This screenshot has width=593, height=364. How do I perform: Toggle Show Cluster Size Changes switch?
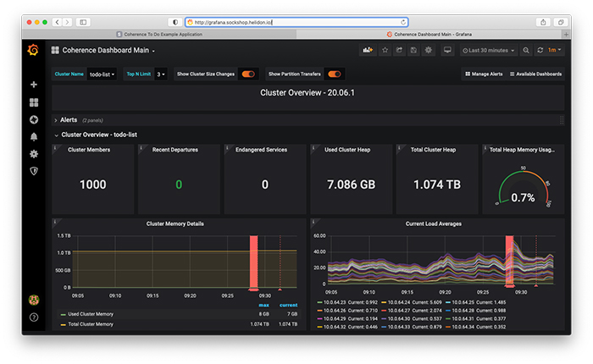248,74
